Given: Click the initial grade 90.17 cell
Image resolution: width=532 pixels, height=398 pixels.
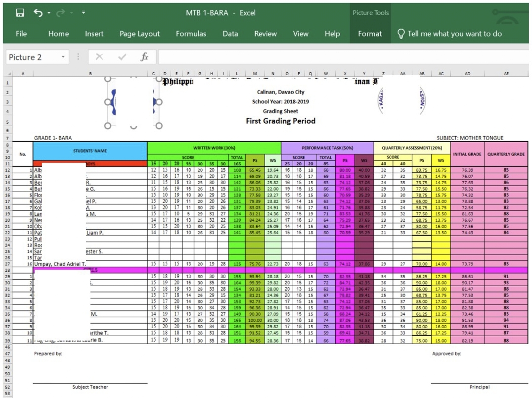Looking at the screenshot, I should coord(467,283).
